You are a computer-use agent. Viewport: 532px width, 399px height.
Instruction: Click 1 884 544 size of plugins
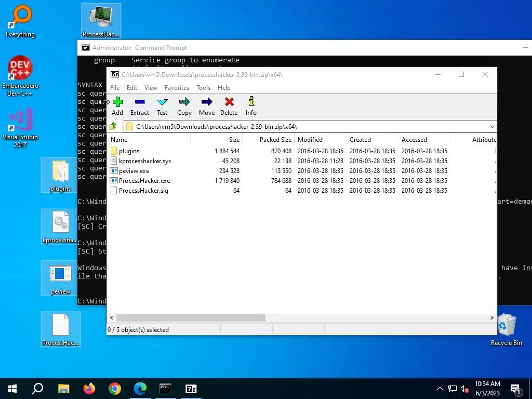tap(227, 151)
